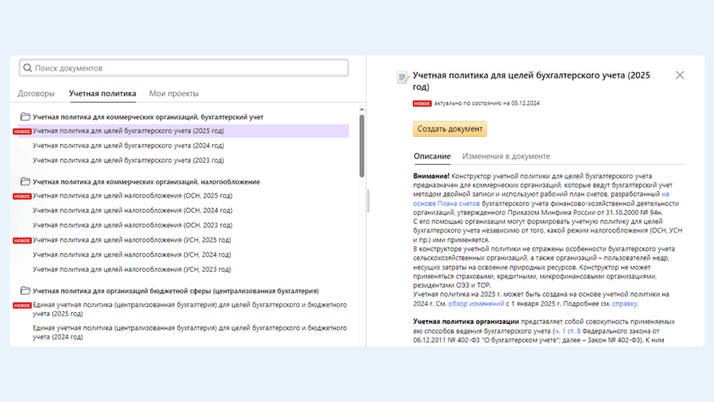Screen dimensions: 714x402
Task: Switch to the 'Договоры' tab
Action: 36,94
